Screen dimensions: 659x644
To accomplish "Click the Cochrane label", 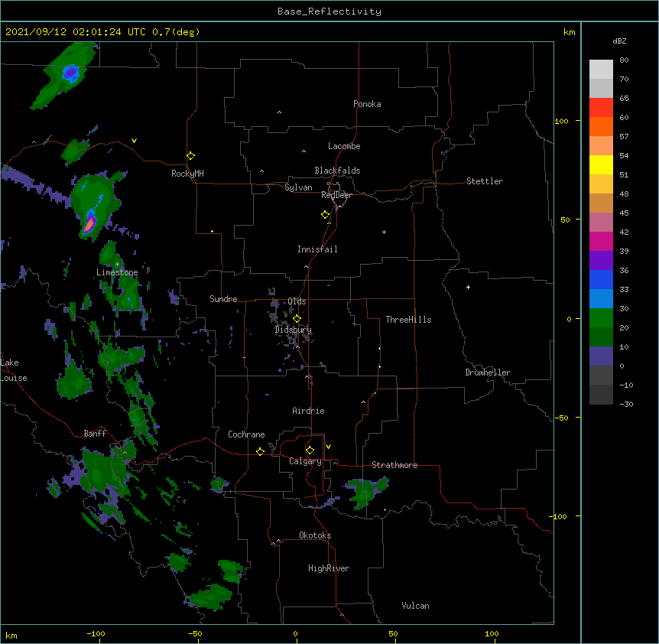I will [246, 434].
